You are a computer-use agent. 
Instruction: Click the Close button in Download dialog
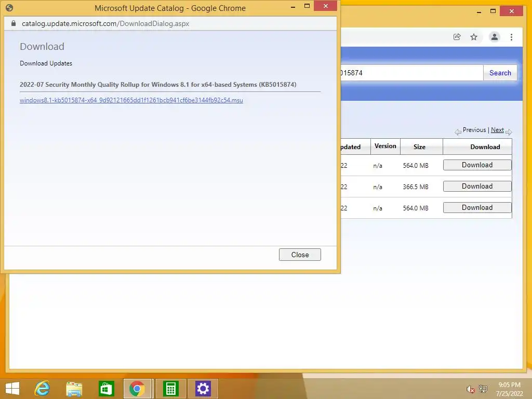pyautogui.click(x=300, y=255)
